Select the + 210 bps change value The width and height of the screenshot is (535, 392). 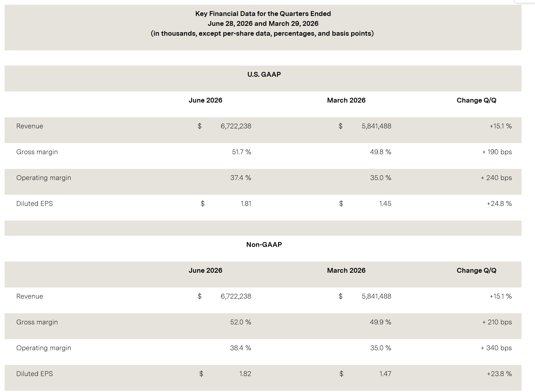[497, 322]
